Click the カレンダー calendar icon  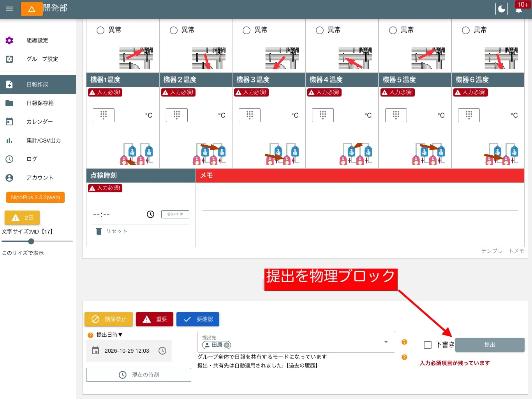click(x=9, y=122)
